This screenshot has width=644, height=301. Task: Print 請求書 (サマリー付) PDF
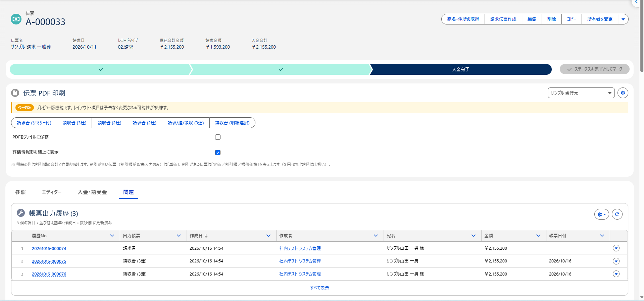tap(34, 123)
